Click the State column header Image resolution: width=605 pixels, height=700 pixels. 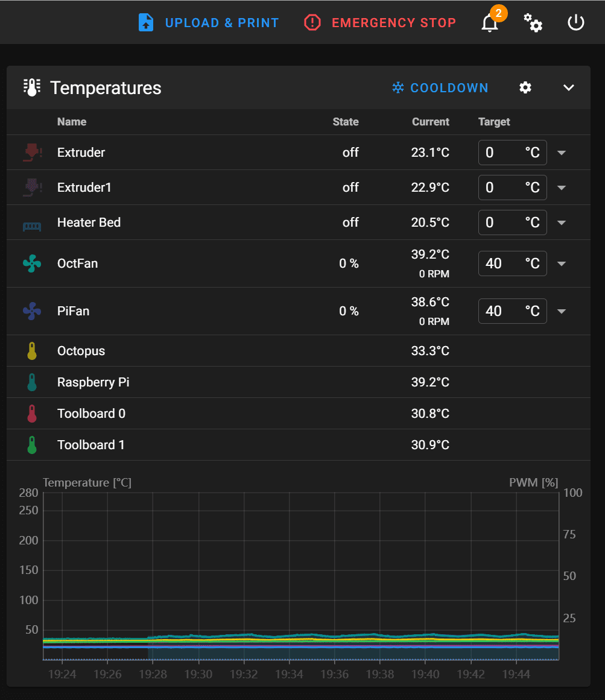click(346, 122)
